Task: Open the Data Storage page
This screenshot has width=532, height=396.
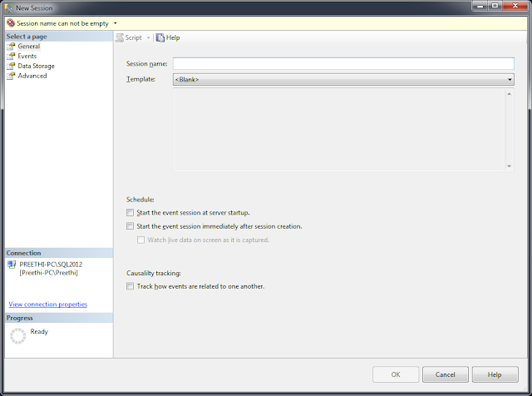Action: [36, 67]
